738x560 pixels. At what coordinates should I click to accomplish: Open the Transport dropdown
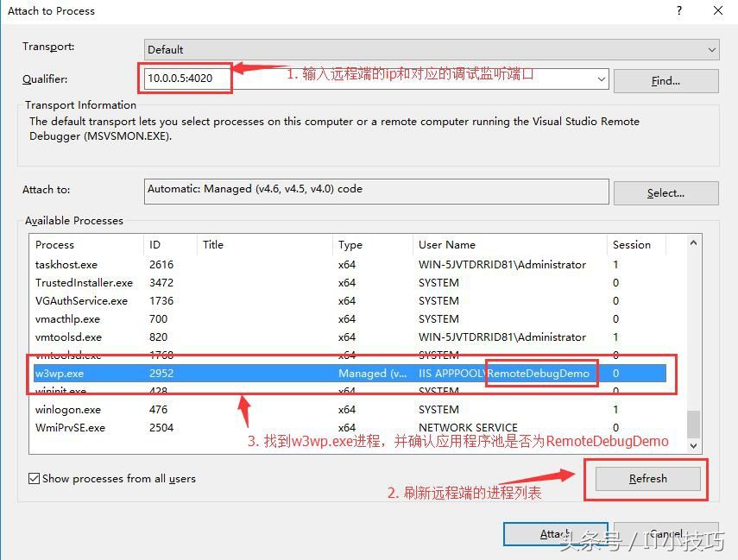coord(710,49)
